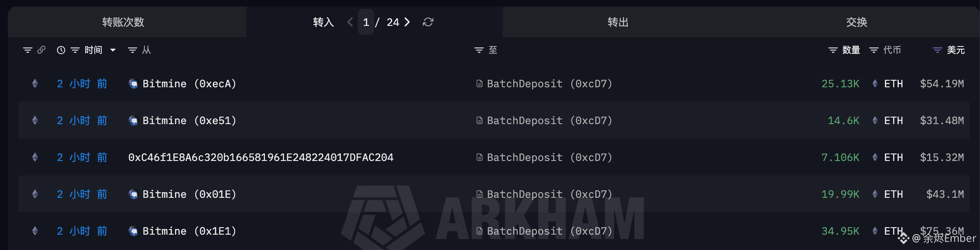
Task: Open filter for the 至 column
Action: point(479,50)
